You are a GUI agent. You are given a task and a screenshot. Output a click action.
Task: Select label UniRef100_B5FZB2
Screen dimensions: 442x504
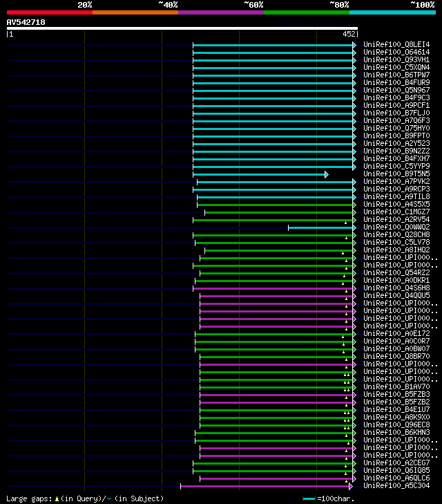[396, 402]
